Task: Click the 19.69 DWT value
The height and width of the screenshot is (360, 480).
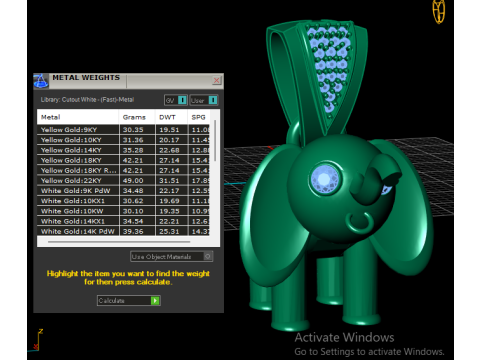Action: (x=169, y=201)
